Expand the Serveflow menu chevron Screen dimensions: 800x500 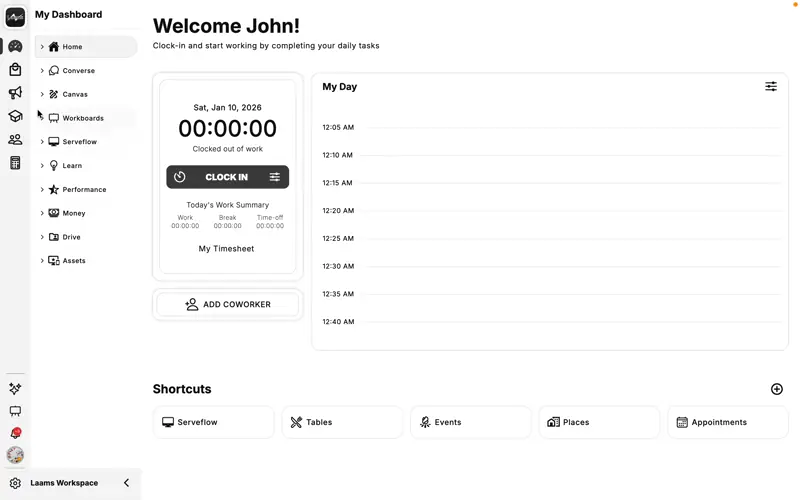(x=42, y=142)
